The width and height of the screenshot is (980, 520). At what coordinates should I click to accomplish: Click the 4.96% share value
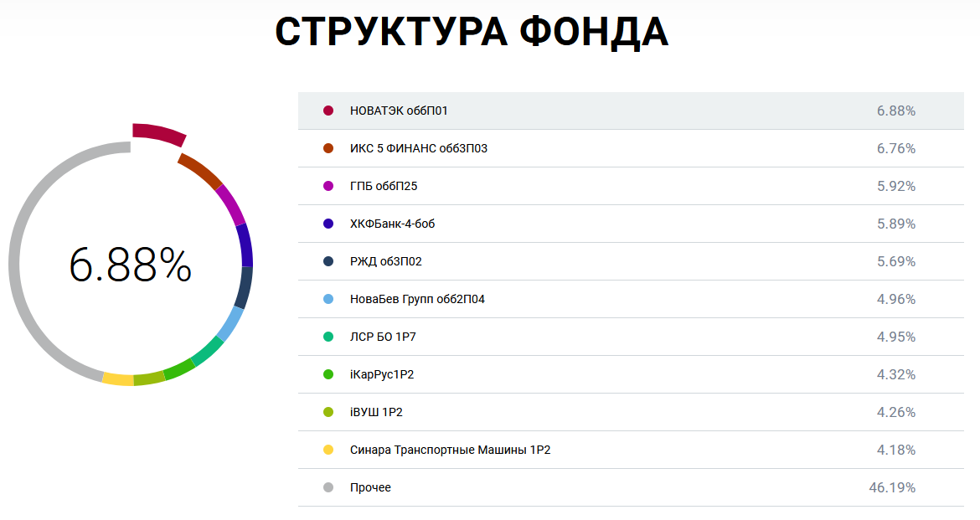(895, 299)
